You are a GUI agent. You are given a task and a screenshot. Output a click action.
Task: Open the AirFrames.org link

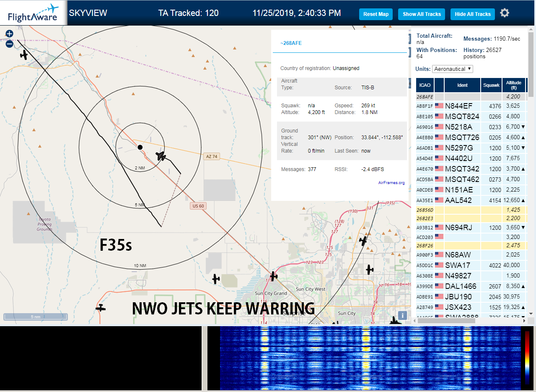[391, 182]
